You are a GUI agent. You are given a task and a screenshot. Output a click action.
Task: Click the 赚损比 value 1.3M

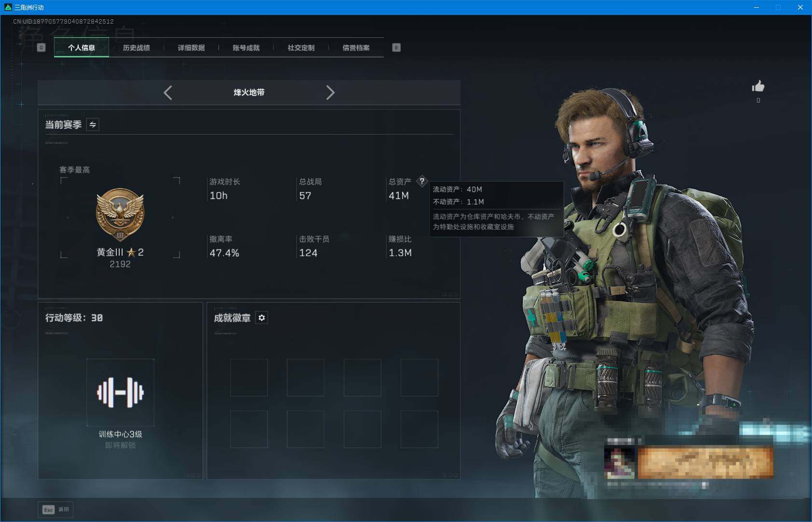click(400, 253)
